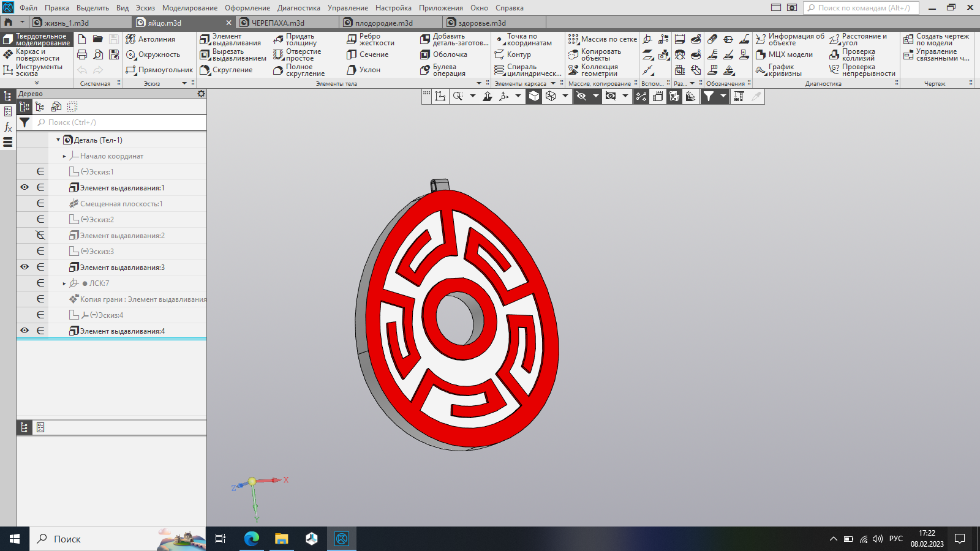Open tree panel settings gear
This screenshot has width=980, height=551.
201,94
